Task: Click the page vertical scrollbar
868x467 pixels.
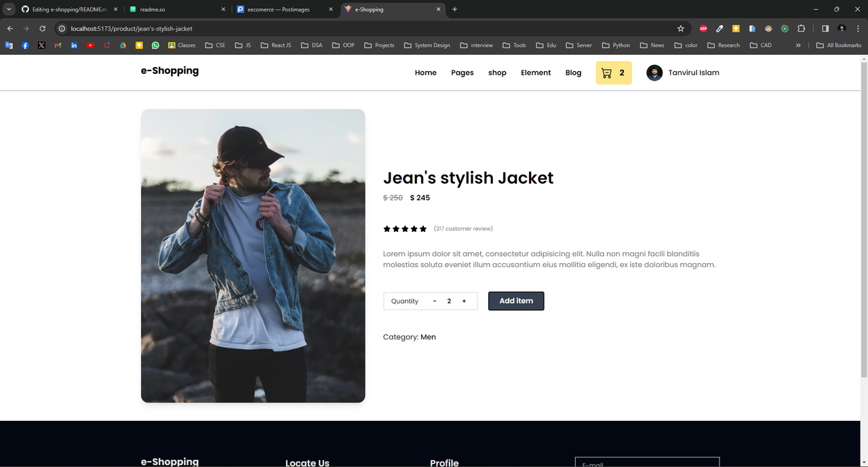Action: [864, 218]
